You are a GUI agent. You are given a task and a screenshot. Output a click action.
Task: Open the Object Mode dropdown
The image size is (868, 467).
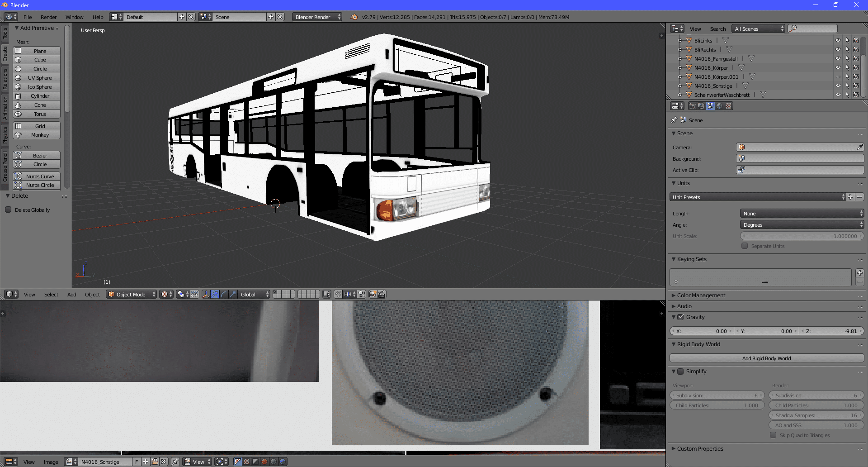pos(131,294)
